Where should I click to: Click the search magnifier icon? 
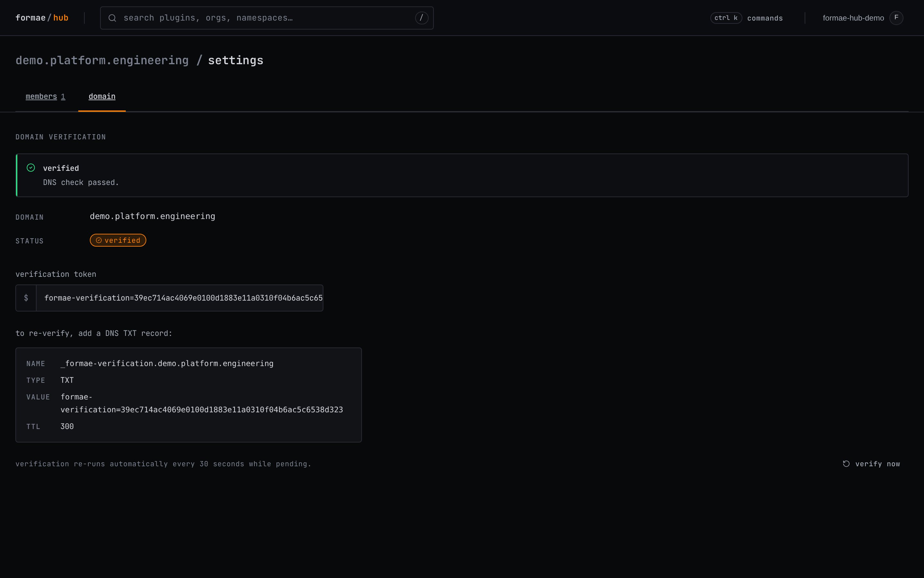[x=112, y=18]
